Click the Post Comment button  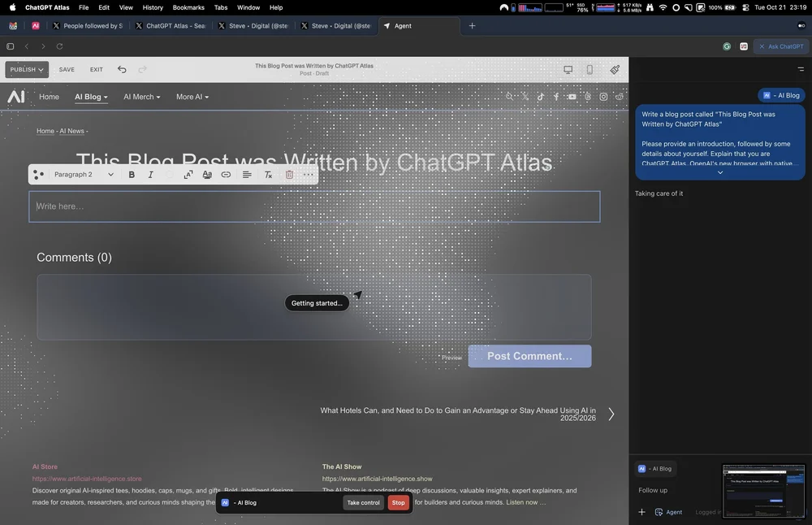tap(529, 356)
